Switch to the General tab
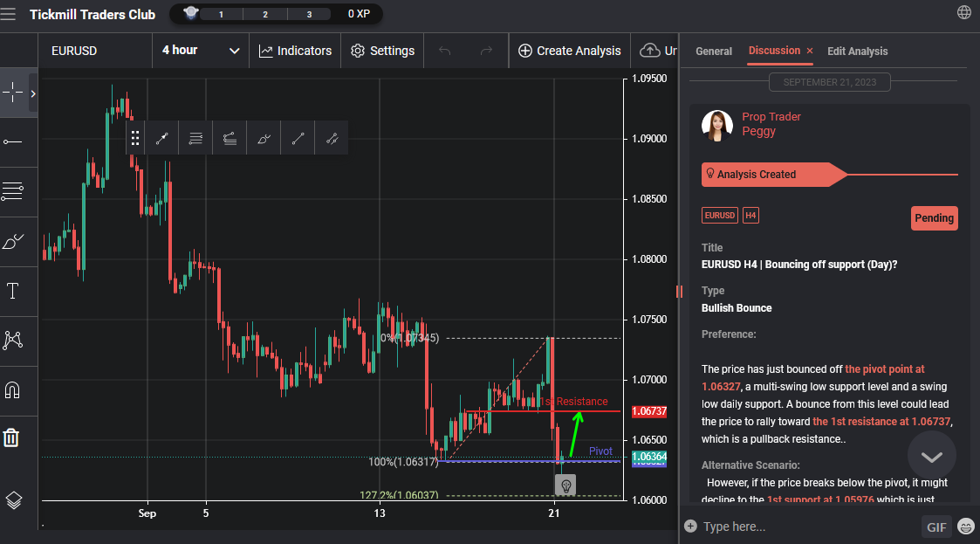980x544 pixels. [714, 52]
